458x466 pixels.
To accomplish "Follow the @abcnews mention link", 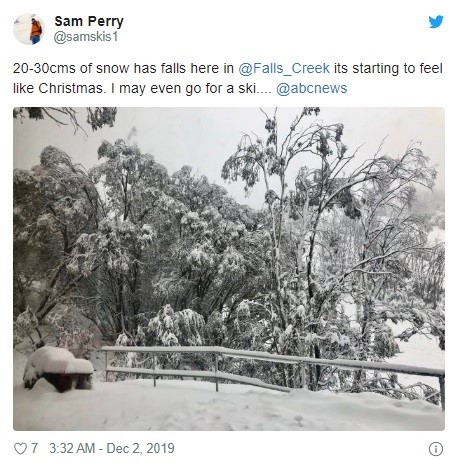I will (x=312, y=88).
